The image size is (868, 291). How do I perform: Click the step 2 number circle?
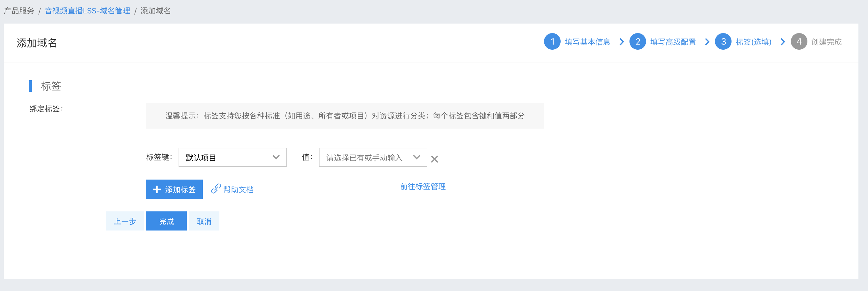637,42
